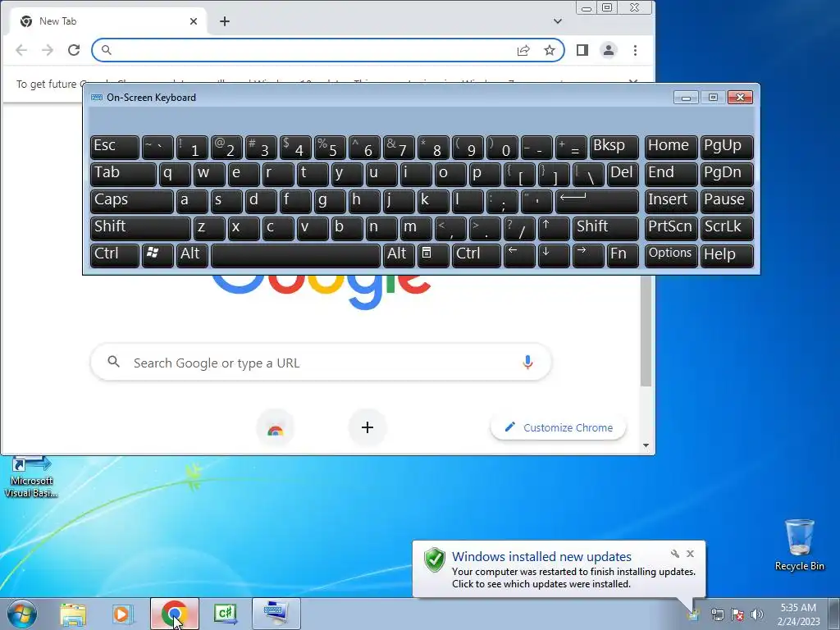Open Windows installed new updates notification
Screen dimensions: 840x630
[x=559, y=569]
